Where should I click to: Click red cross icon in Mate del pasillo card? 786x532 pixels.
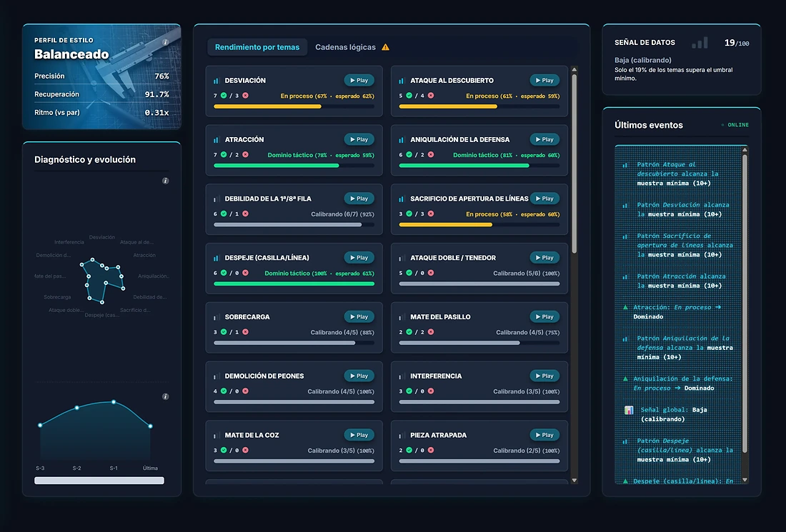431,332
